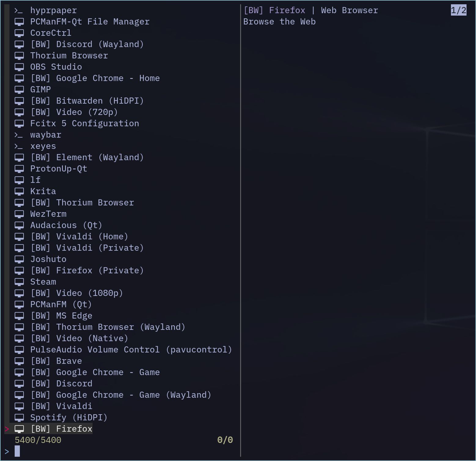Click the monitor icon beside PulseAudio Volume Control
Image resolution: width=476 pixels, height=461 pixels.
tap(19, 350)
